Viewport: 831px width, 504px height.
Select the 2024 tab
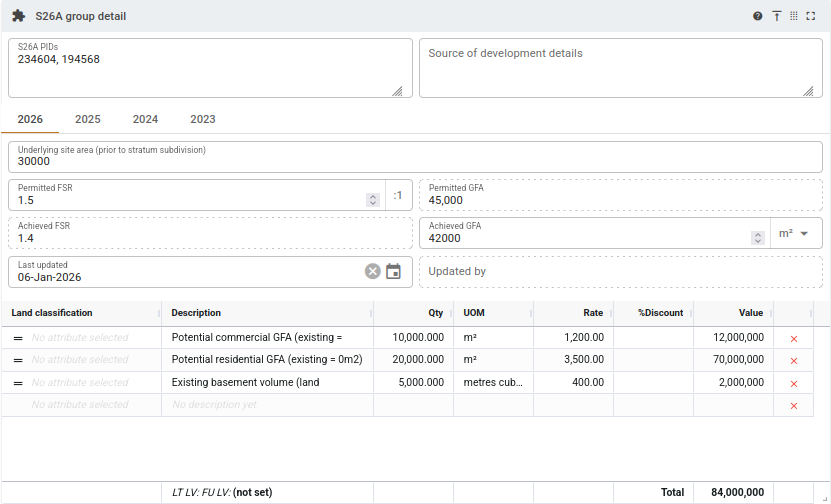point(145,119)
